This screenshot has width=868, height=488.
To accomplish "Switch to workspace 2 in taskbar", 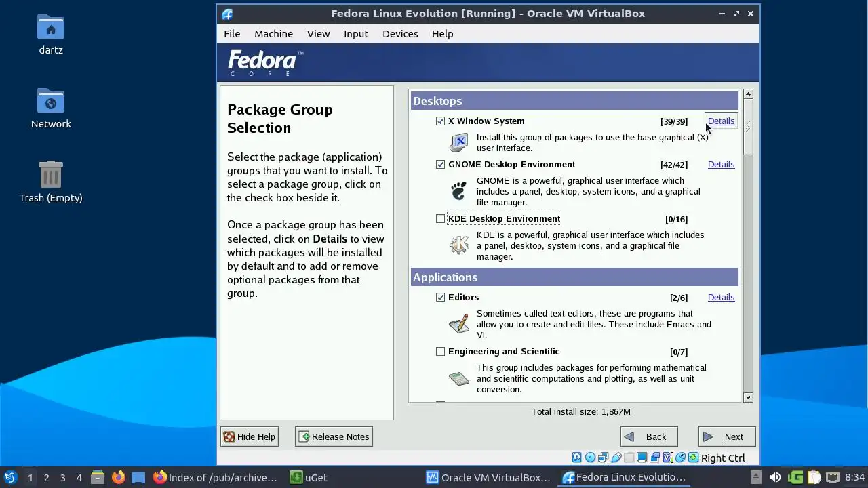I will (x=46, y=477).
